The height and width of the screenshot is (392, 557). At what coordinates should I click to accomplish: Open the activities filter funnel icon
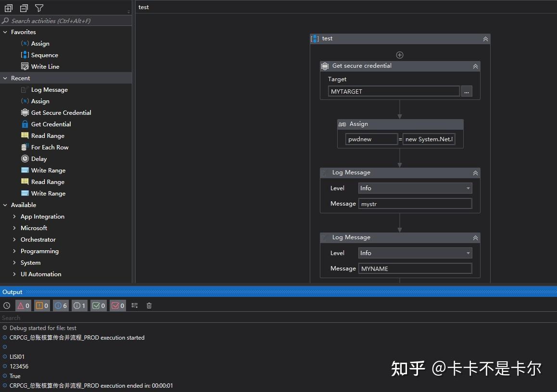(39, 8)
